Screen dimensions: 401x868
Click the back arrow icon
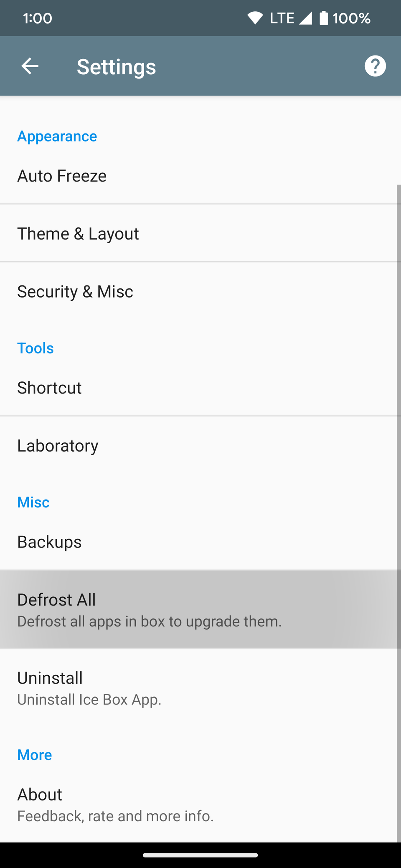pos(29,66)
